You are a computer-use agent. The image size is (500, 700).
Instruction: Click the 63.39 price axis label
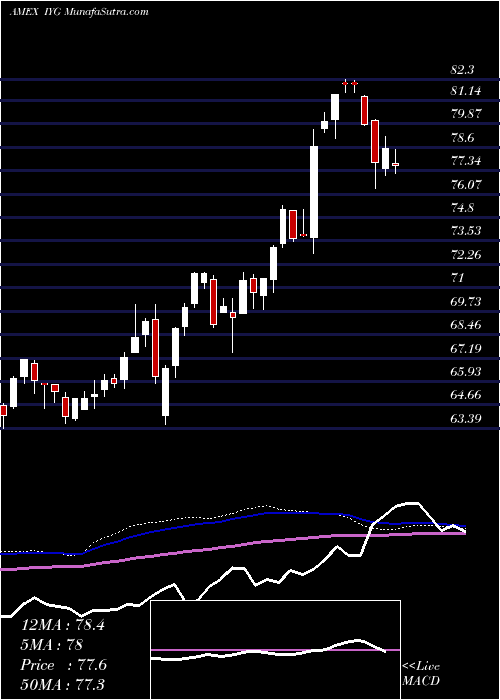tap(467, 419)
